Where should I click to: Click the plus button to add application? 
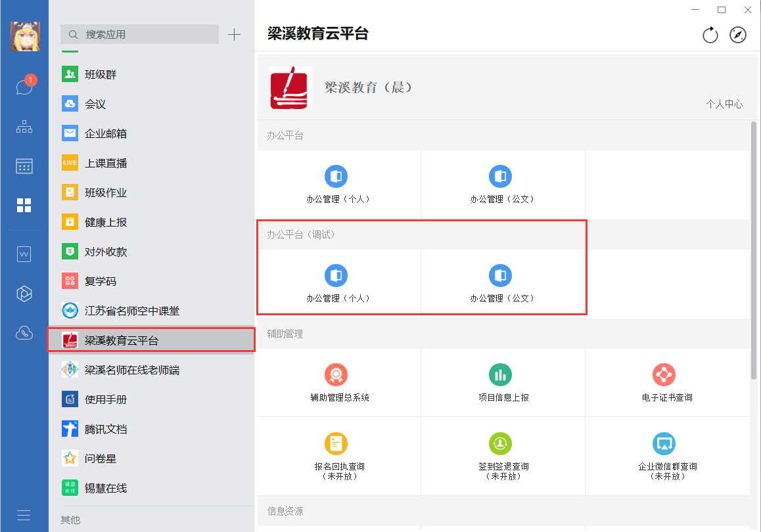pos(234,34)
